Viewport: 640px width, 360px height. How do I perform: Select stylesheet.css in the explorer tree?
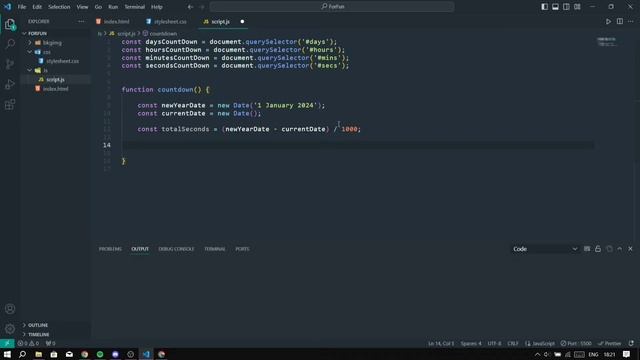[62, 61]
